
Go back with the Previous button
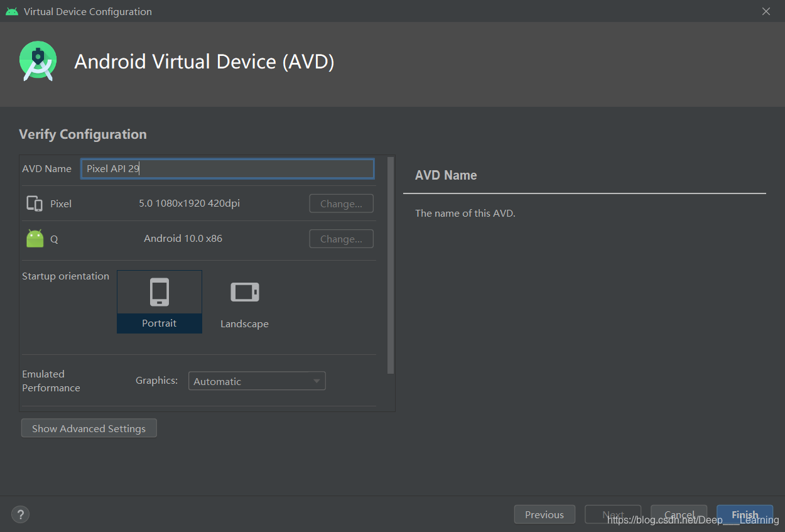point(544,514)
